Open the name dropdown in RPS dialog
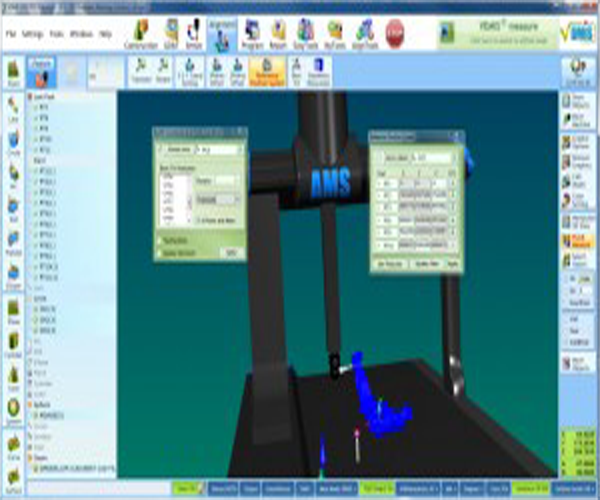The width and height of the screenshot is (600, 500). click(434, 158)
